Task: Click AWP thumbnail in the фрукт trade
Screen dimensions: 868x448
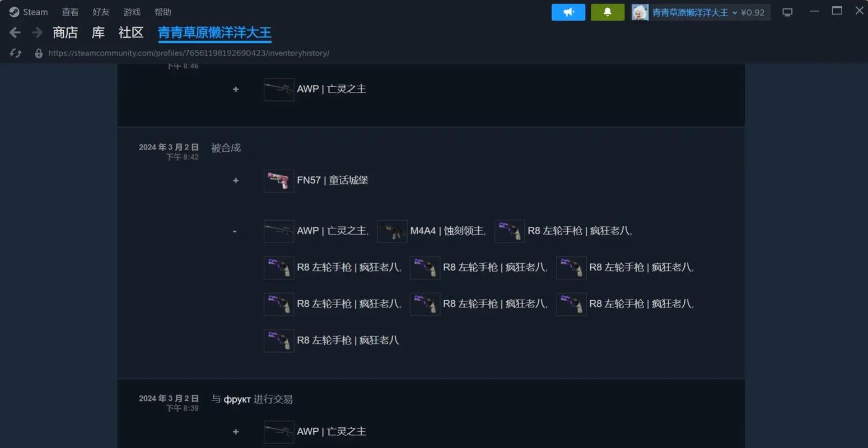Action: coord(279,432)
